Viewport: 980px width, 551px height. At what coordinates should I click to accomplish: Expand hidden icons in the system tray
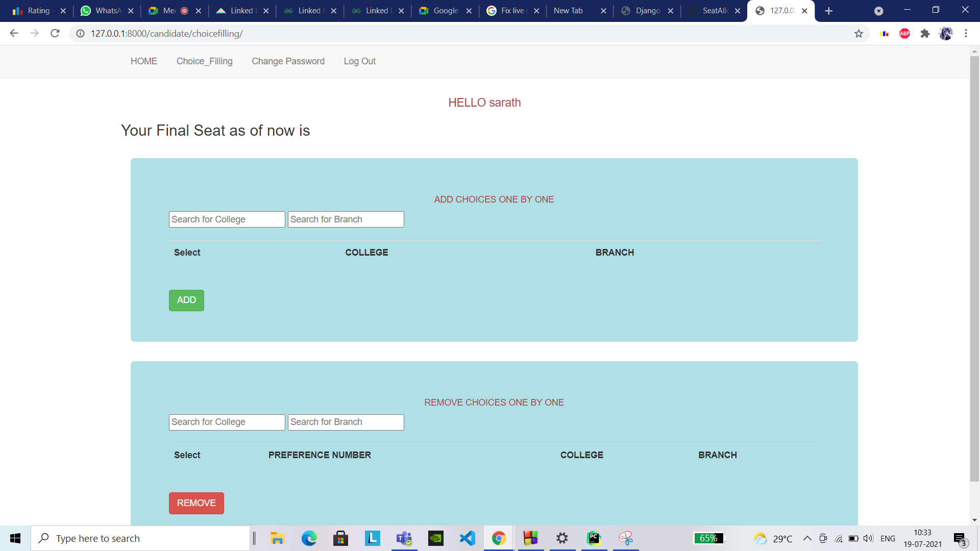[807, 538]
